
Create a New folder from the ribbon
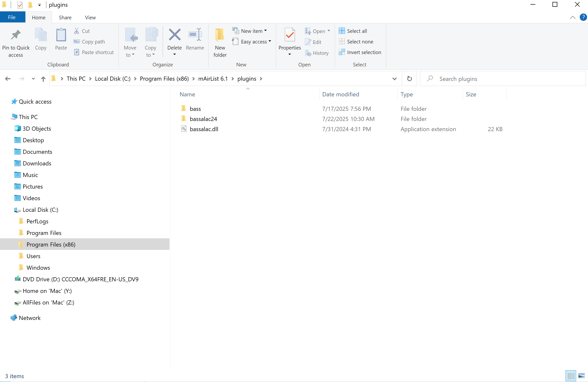click(220, 43)
